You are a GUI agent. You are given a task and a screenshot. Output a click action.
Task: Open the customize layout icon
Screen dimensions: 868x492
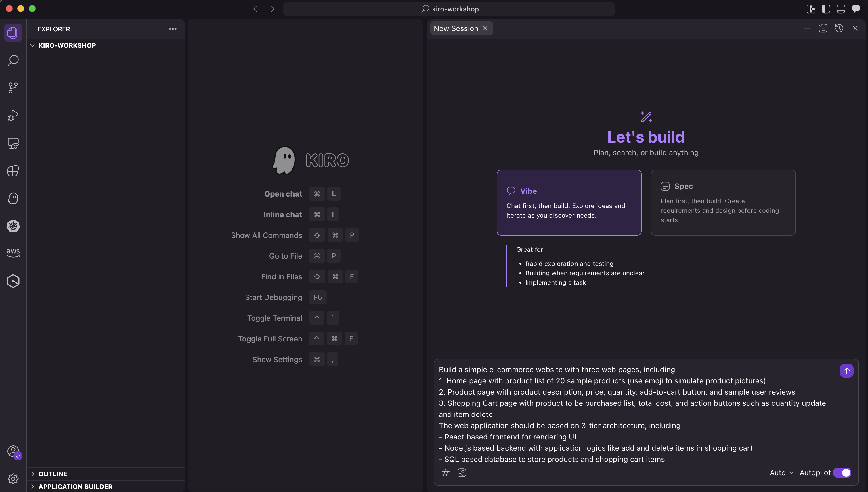coord(811,9)
